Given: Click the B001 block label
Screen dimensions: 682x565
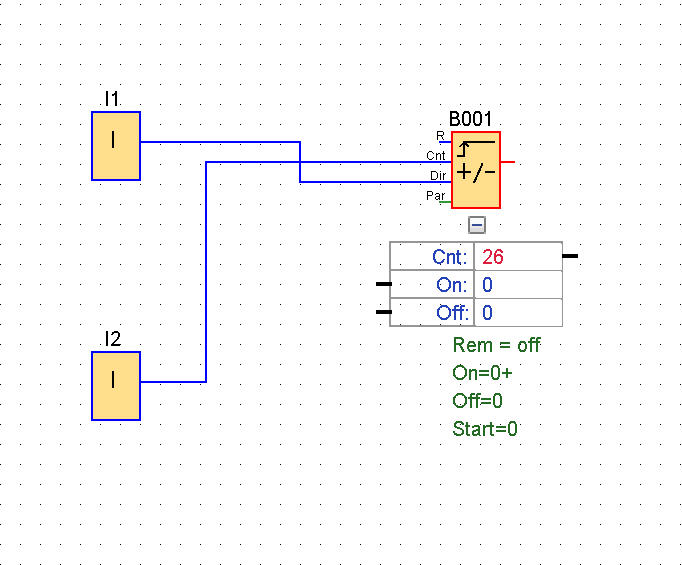Looking at the screenshot, I should click(470, 119).
